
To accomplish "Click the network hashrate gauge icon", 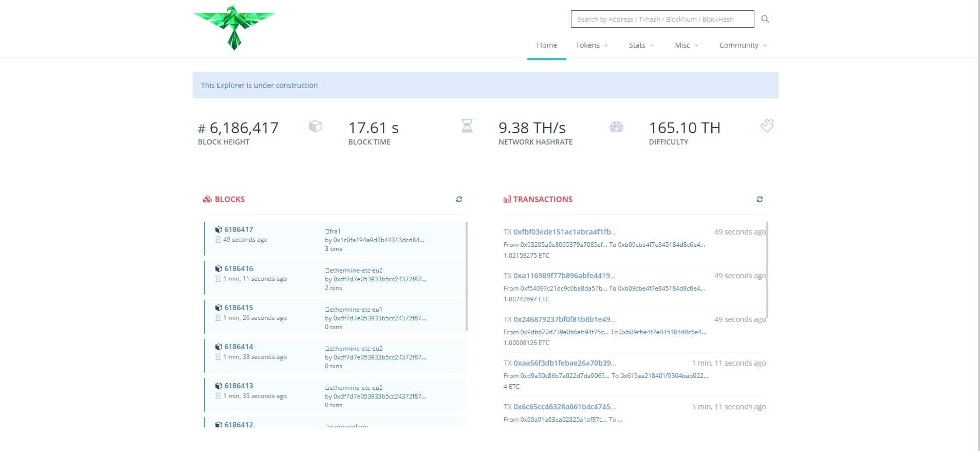I will pos(616,127).
